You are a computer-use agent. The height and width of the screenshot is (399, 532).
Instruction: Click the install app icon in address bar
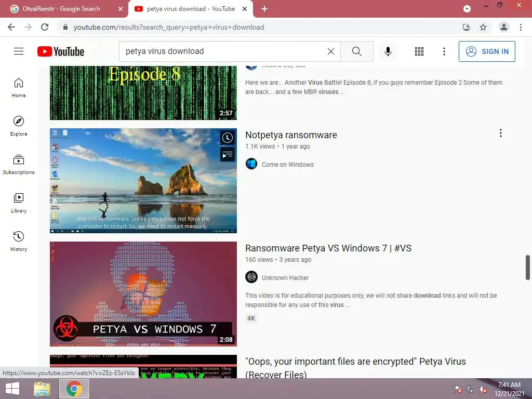[x=467, y=27]
